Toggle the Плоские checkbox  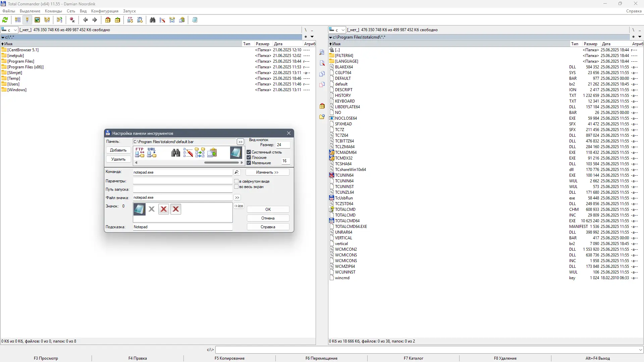coord(249,158)
